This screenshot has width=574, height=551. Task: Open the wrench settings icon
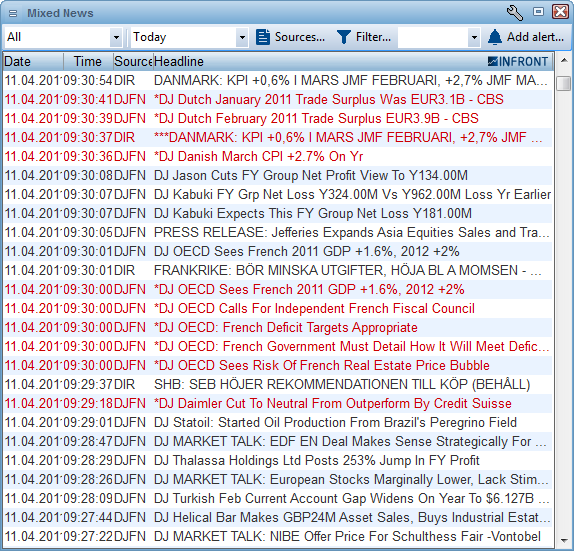tap(514, 12)
